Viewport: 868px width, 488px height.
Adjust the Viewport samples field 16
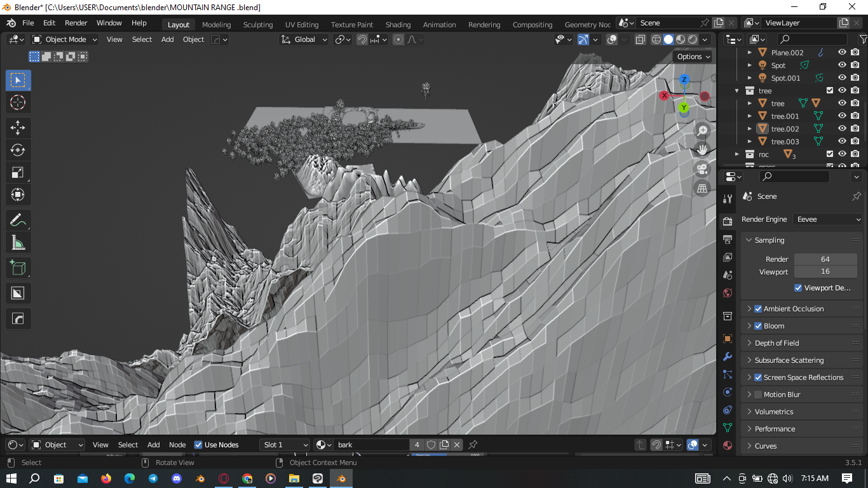[x=825, y=272]
